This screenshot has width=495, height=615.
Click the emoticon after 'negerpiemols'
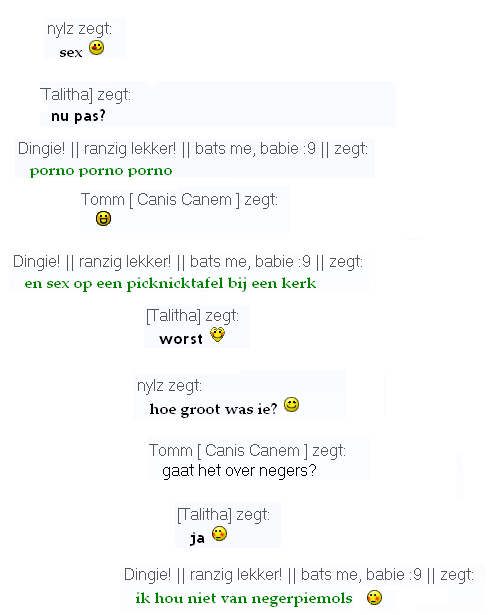pyautogui.click(x=374, y=597)
